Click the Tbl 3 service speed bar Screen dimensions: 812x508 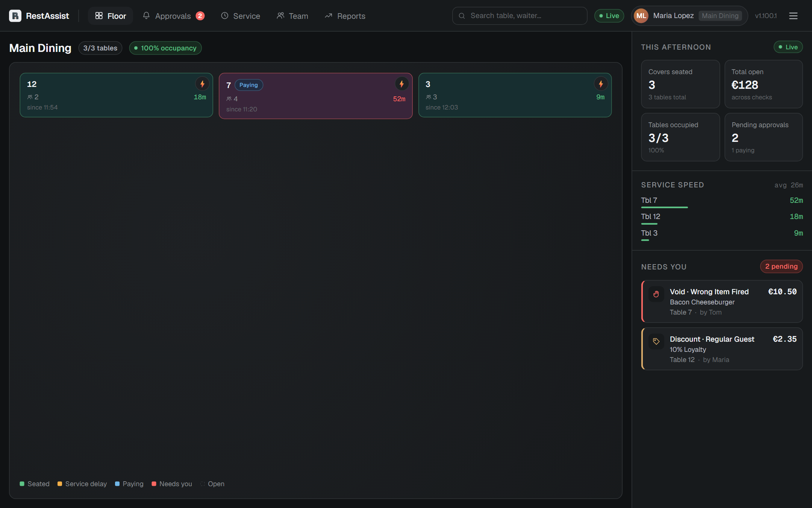645,240
